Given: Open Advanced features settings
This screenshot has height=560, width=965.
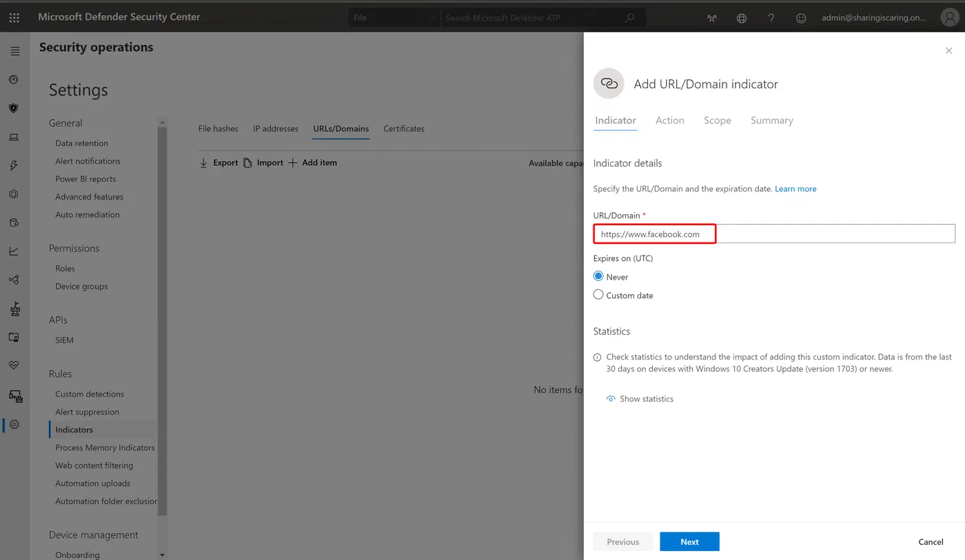Looking at the screenshot, I should click(90, 197).
